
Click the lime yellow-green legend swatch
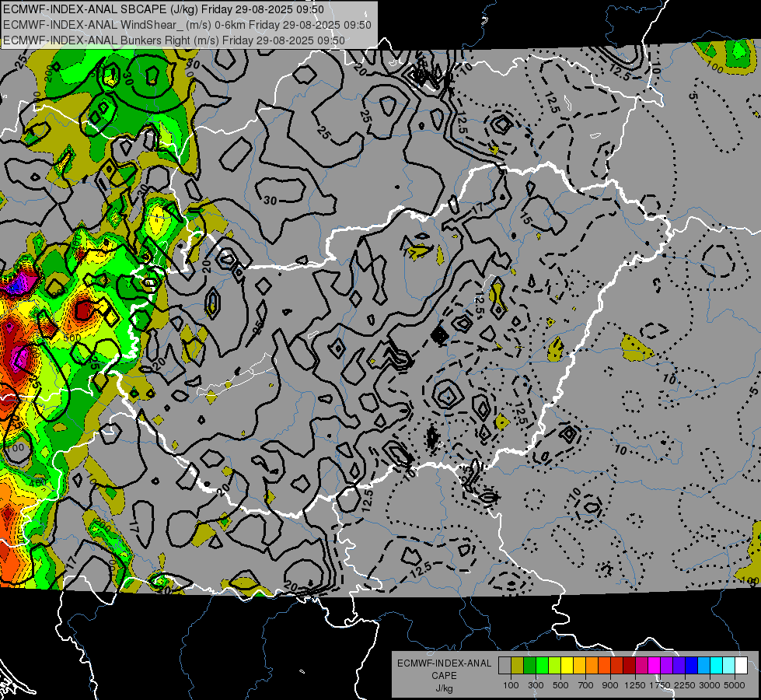(x=554, y=666)
